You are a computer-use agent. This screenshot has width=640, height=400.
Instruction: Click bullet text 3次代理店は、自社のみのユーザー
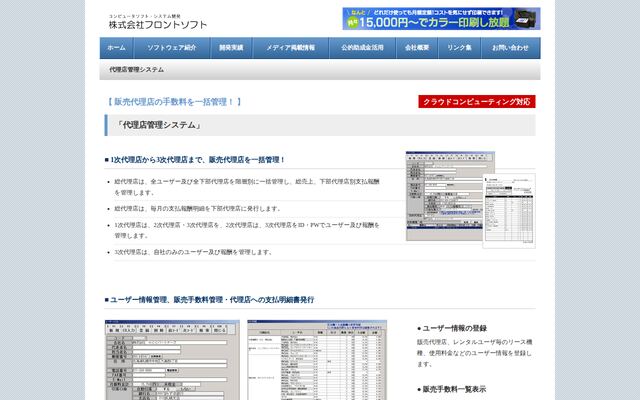tap(194, 252)
